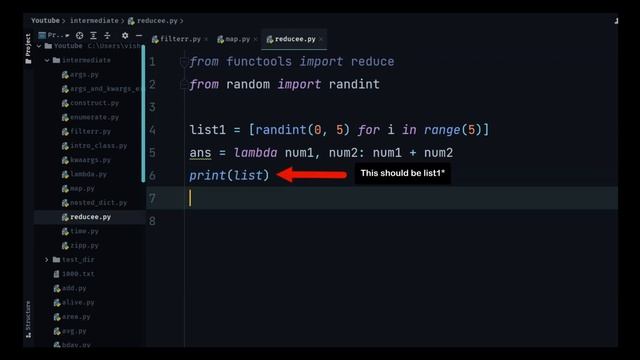Fold the import block at line 1

coord(183,62)
